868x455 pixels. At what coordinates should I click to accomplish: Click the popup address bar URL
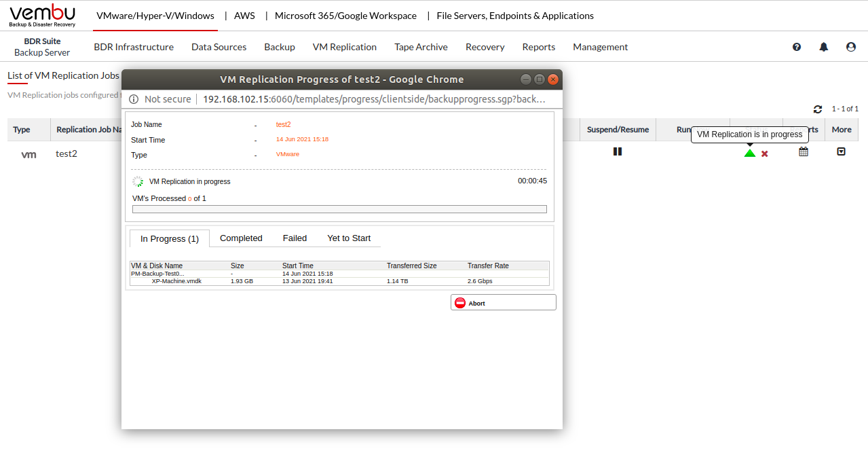(x=374, y=99)
